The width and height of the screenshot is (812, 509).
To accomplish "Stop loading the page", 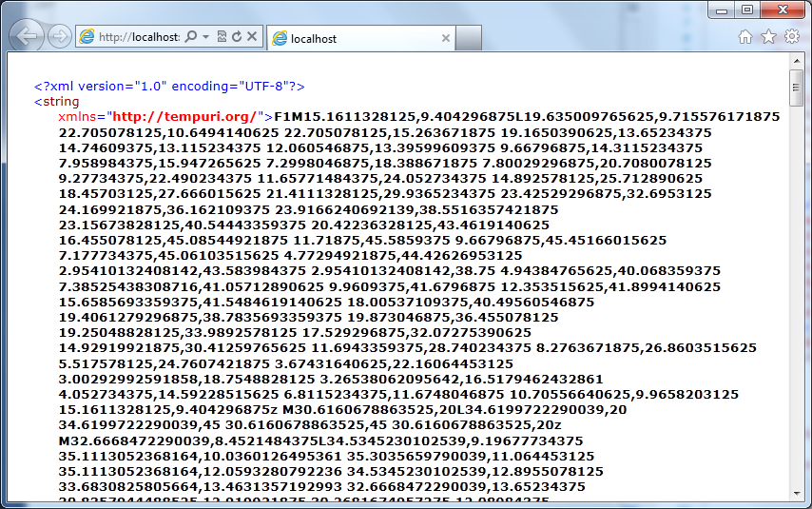I will pyautogui.click(x=252, y=36).
